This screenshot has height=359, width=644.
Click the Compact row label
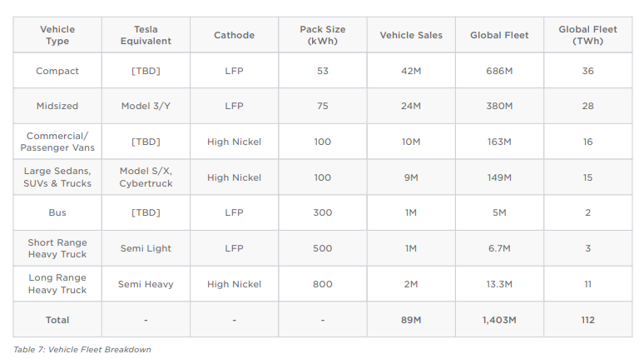tap(57, 71)
